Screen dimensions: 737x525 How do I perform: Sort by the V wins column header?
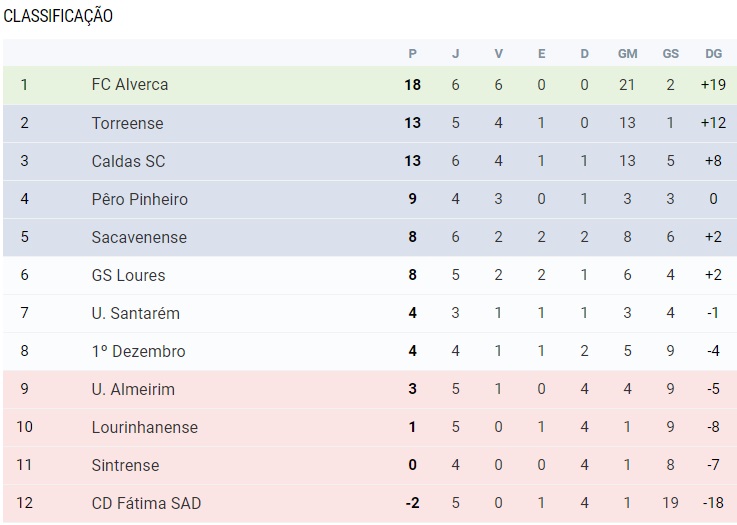coord(499,54)
